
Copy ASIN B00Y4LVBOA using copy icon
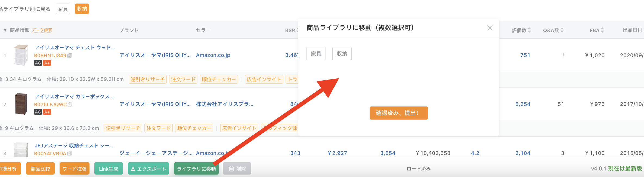click(x=70, y=153)
